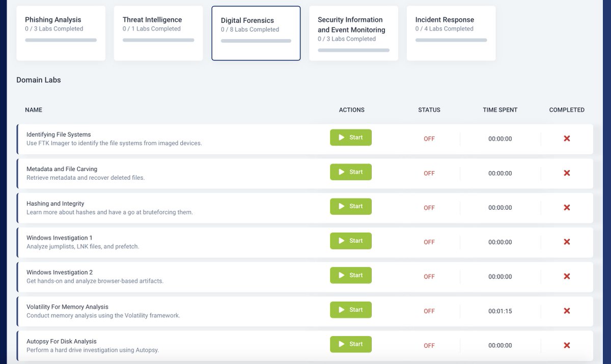Click the Hashing and Integrity lab title
Viewport: 611px width, 364px height.
pyautogui.click(x=55, y=204)
